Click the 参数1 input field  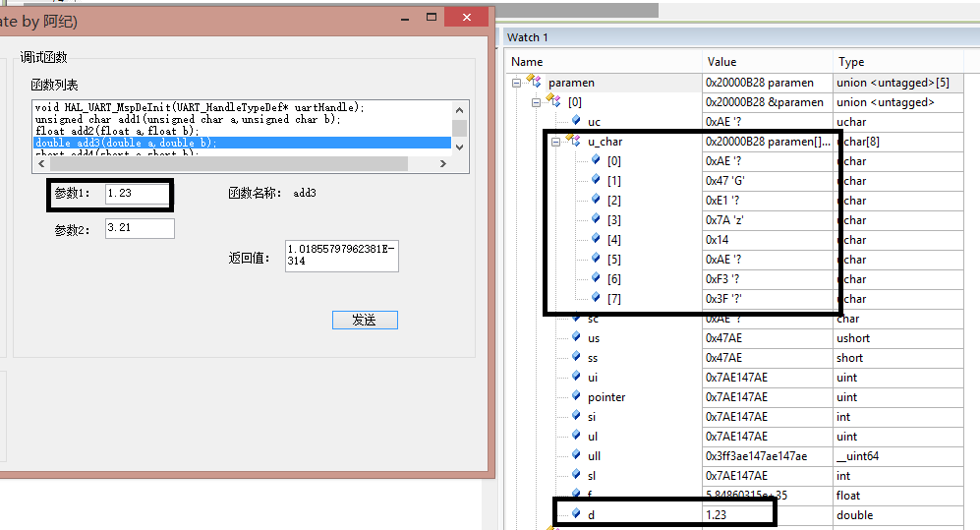(x=137, y=194)
